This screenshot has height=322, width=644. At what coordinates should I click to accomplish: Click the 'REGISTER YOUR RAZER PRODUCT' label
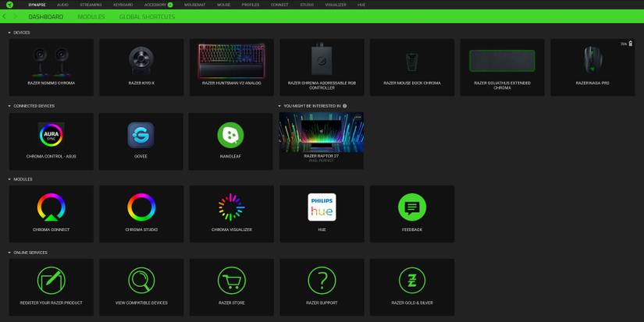[x=52, y=303]
